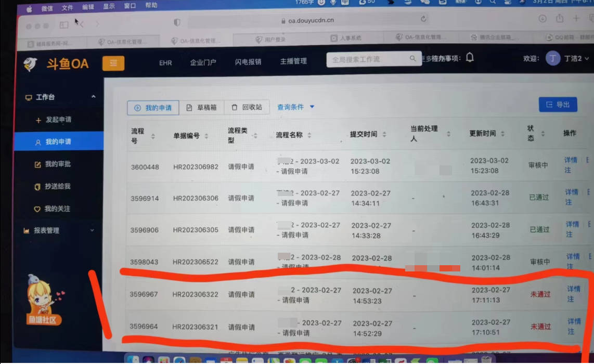
Task: Click the Safari new tab plus icon
Action: pos(576,18)
